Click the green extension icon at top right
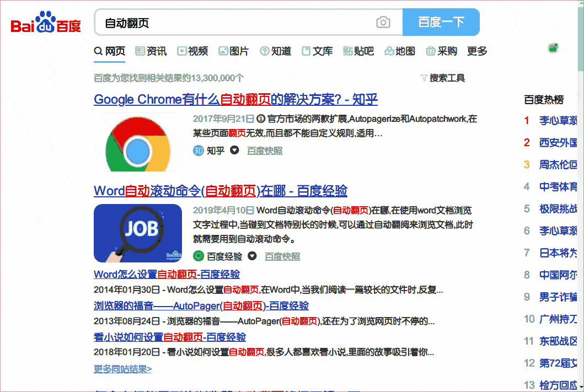This screenshot has height=392, width=584. point(553,48)
